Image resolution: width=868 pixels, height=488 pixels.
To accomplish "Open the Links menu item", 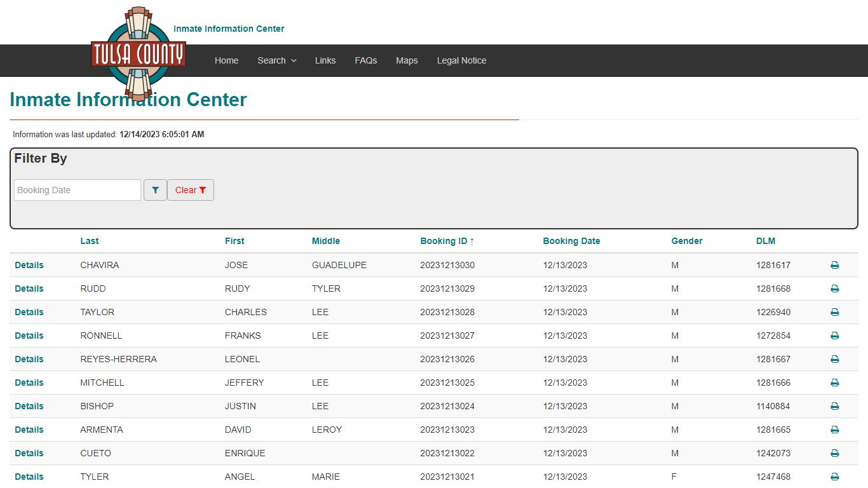I will click(325, 60).
